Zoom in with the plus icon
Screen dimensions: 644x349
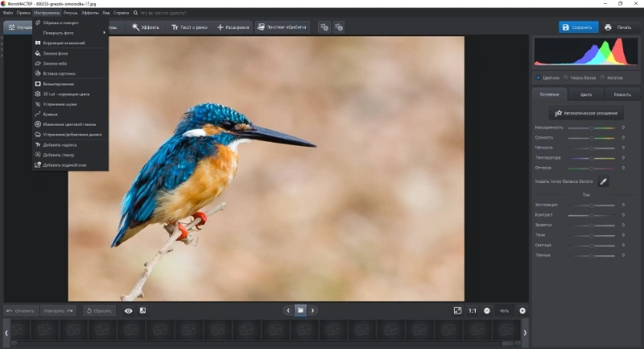(x=522, y=311)
